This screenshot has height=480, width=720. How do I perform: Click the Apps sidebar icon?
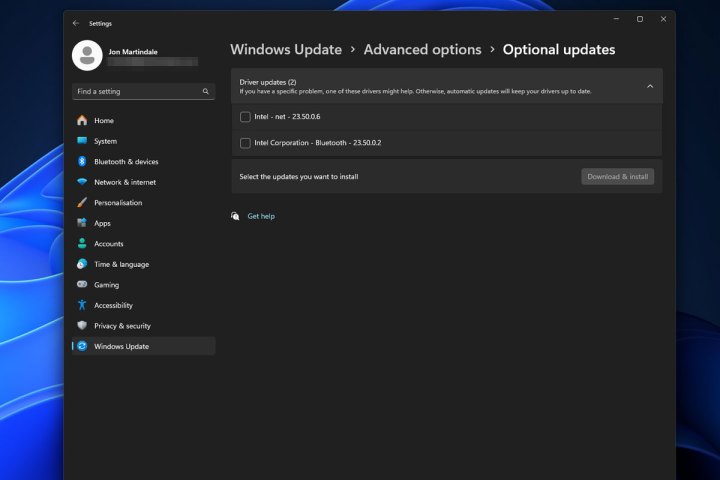point(82,223)
